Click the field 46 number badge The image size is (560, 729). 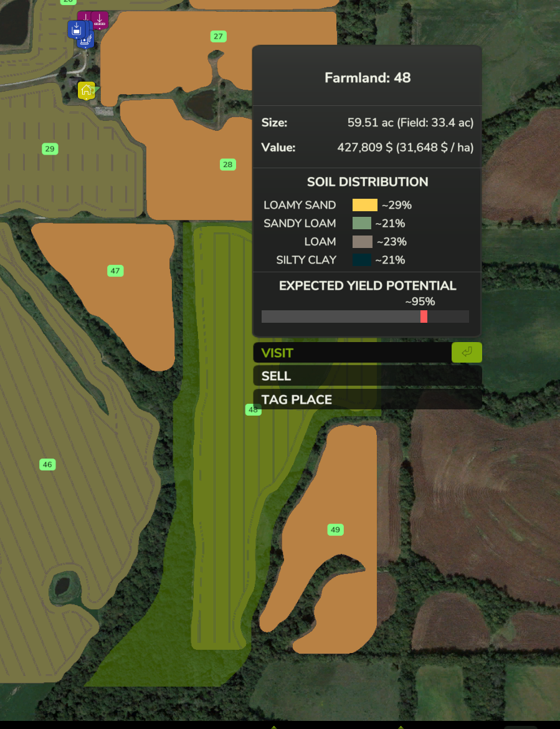coord(47,464)
